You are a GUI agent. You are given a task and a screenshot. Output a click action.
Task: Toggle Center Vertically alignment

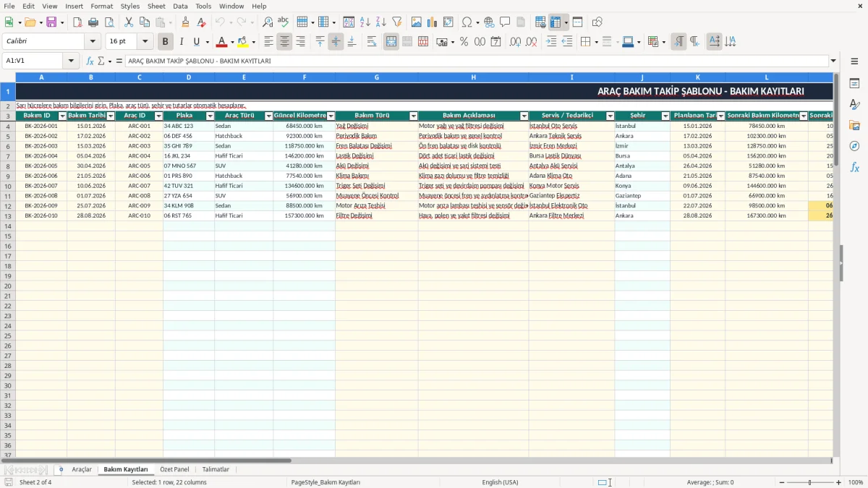pos(336,42)
